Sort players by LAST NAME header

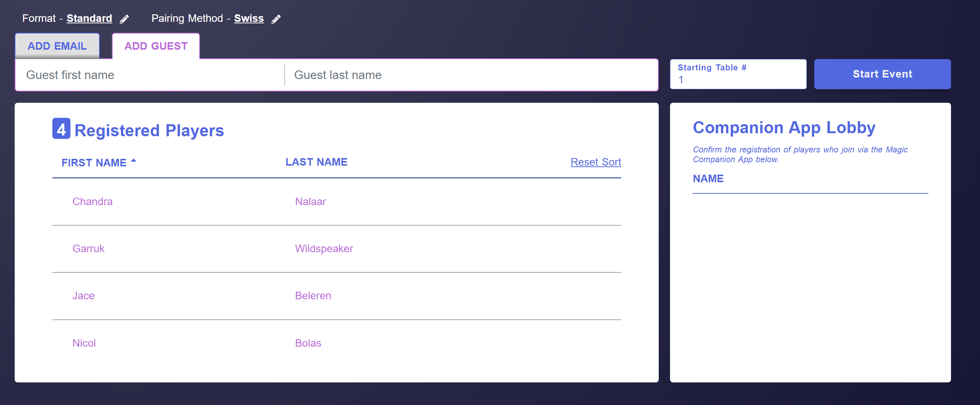click(x=316, y=162)
